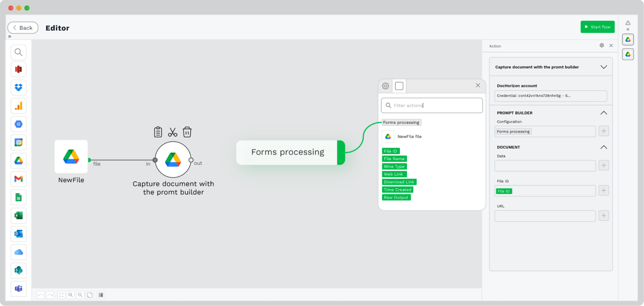
Task: Copy the Capture document node via clipboard icon
Action: pyautogui.click(x=158, y=131)
